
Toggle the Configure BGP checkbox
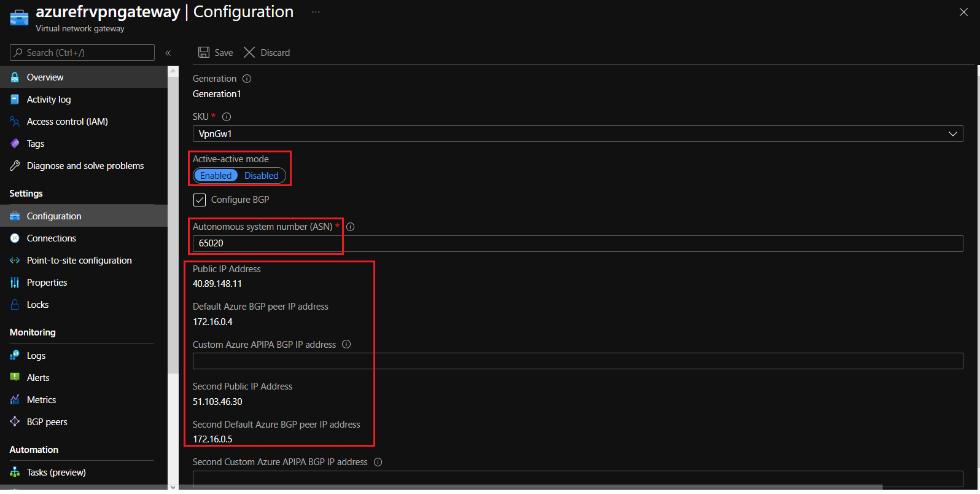(200, 200)
